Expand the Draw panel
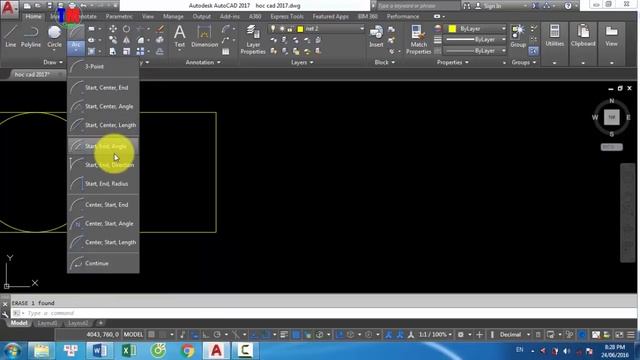This screenshot has height=360, width=640. pyautogui.click(x=53, y=62)
